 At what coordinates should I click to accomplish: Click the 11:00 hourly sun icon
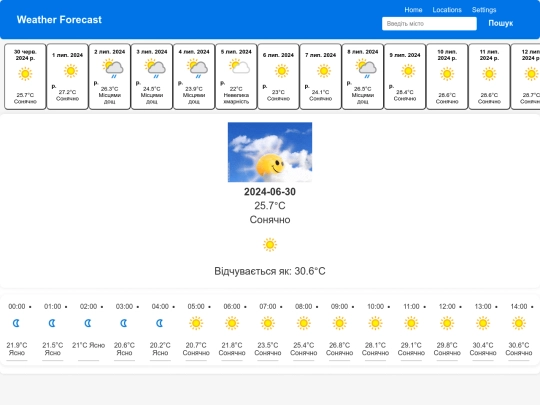(411, 323)
